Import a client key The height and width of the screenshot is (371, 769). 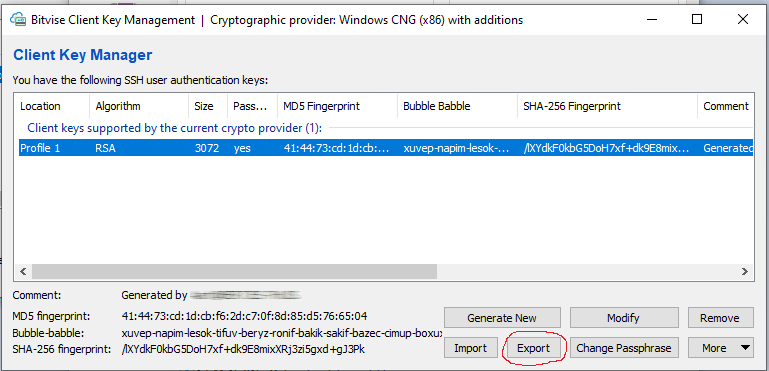point(470,348)
